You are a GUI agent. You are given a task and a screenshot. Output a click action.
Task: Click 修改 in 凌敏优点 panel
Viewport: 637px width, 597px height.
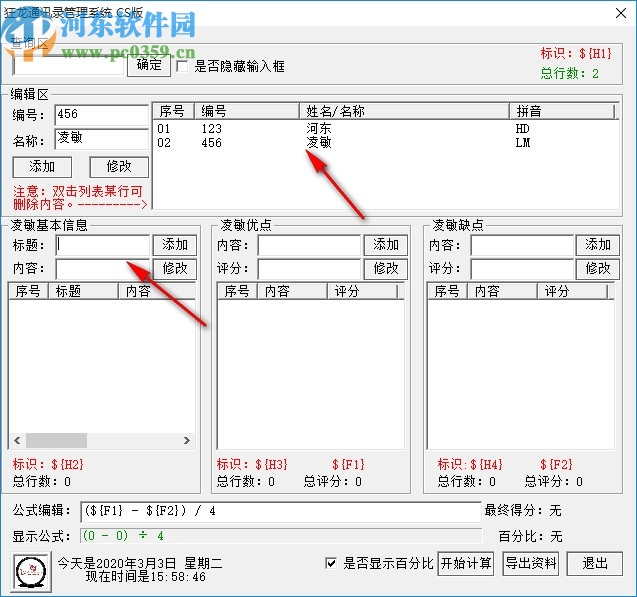386,268
